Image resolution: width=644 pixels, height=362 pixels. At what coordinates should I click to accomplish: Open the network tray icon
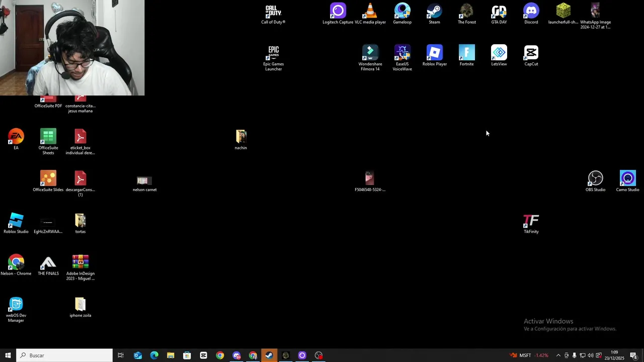[x=583, y=355]
